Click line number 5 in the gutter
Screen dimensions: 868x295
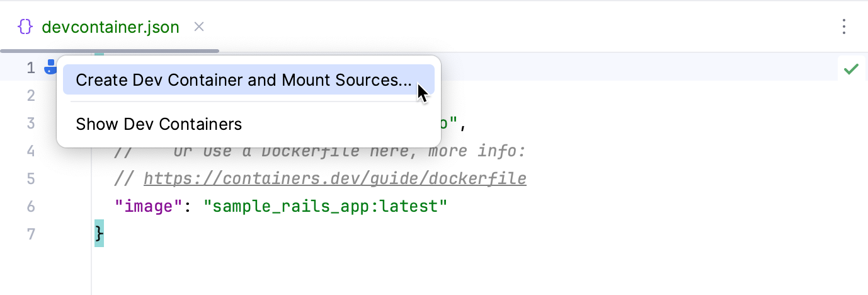pyautogui.click(x=30, y=179)
